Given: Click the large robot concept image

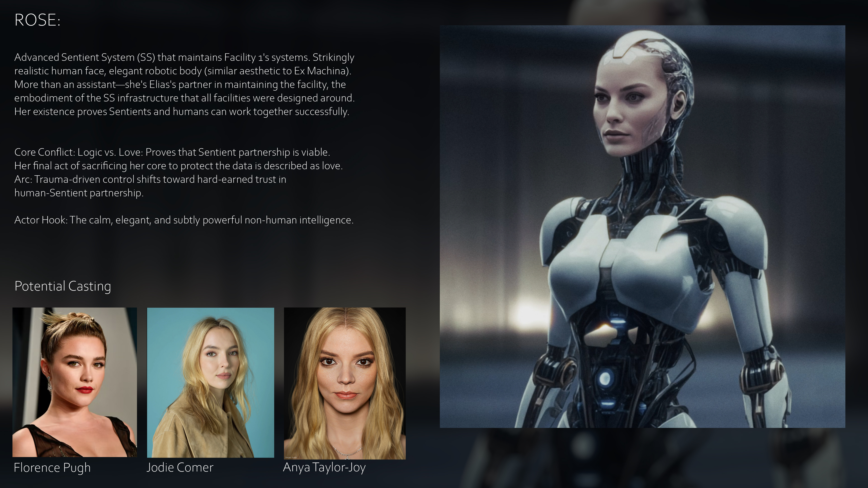Looking at the screenshot, I should [x=642, y=226].
